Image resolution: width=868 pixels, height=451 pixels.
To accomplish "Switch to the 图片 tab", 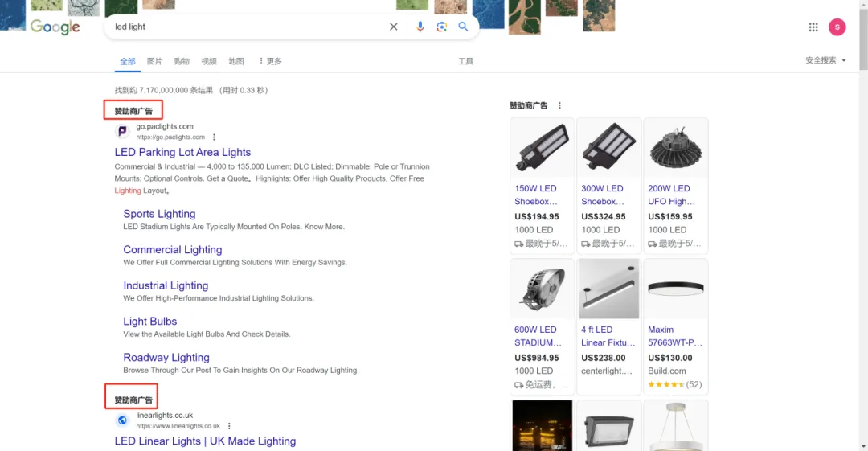I will (154, 61).
